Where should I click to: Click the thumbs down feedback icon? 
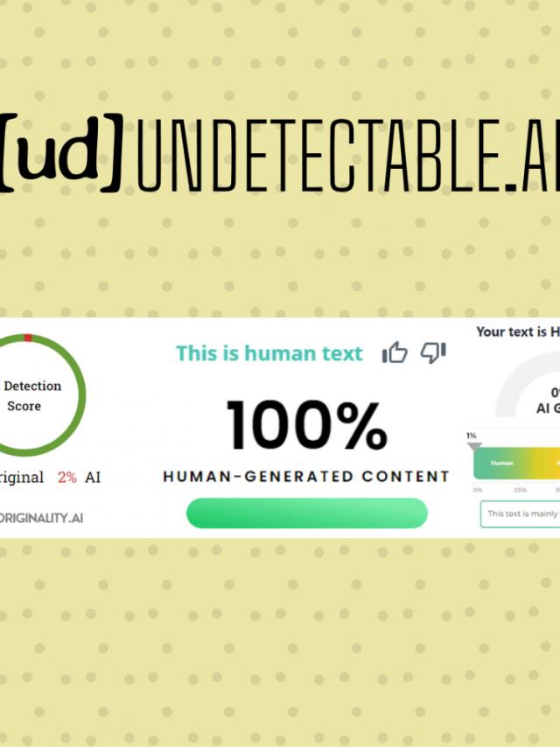pyautogui.click(x=433, y=353)
